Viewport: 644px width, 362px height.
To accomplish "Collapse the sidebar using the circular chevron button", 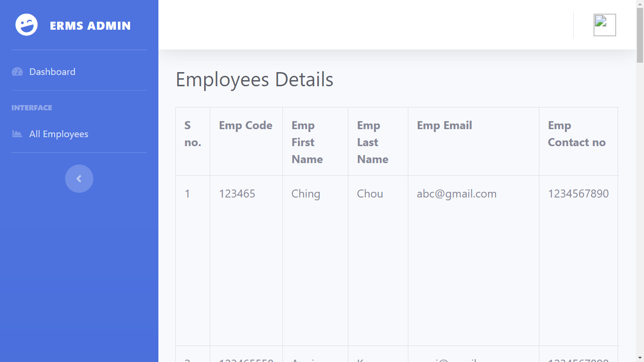I will coord(79,179).
